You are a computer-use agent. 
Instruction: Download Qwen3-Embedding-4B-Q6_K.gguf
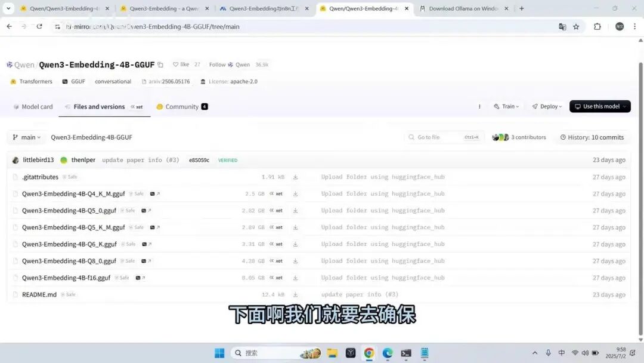coord(295,244)
